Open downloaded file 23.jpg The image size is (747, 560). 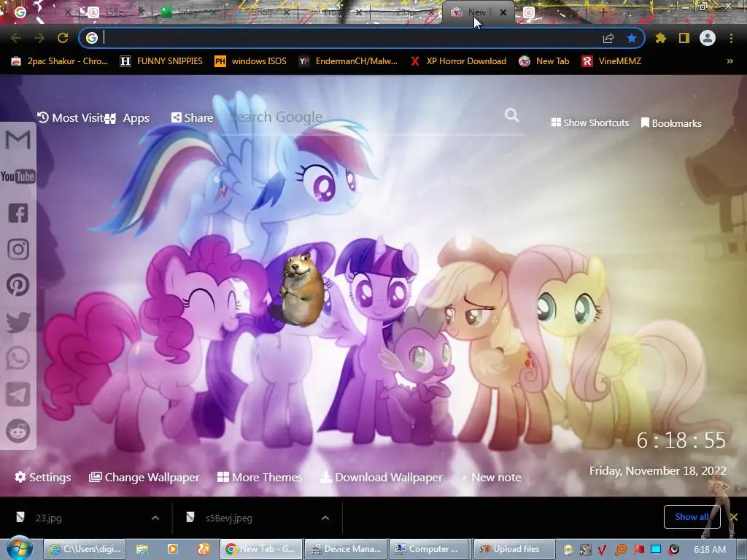(x=48, y=518)
